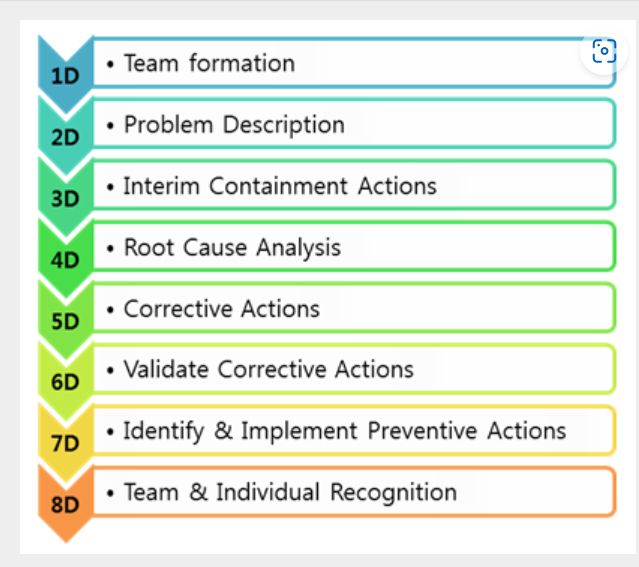The width and height of the screenshot is (639, 567).
Task: Click the Corrective Actions step box
Action: click(354, 308)
